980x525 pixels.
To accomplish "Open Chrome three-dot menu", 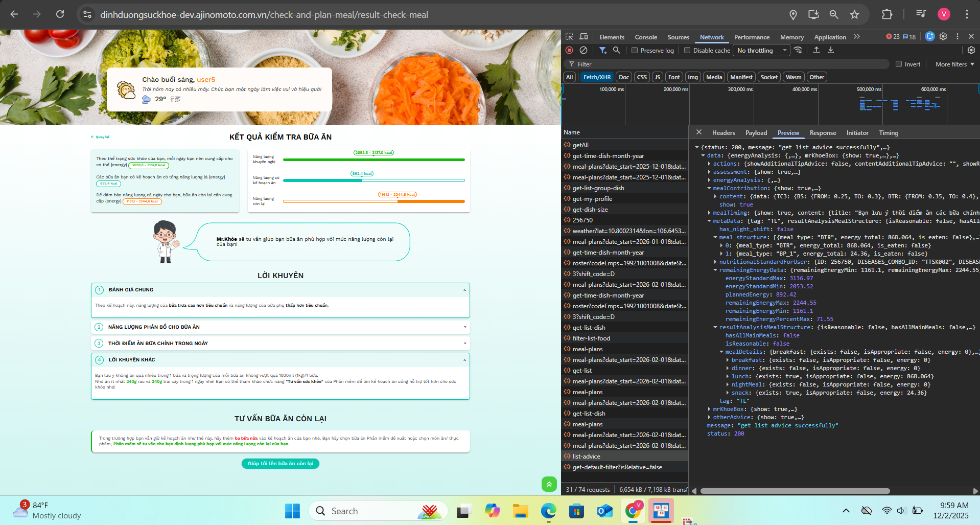I will 967,14.
